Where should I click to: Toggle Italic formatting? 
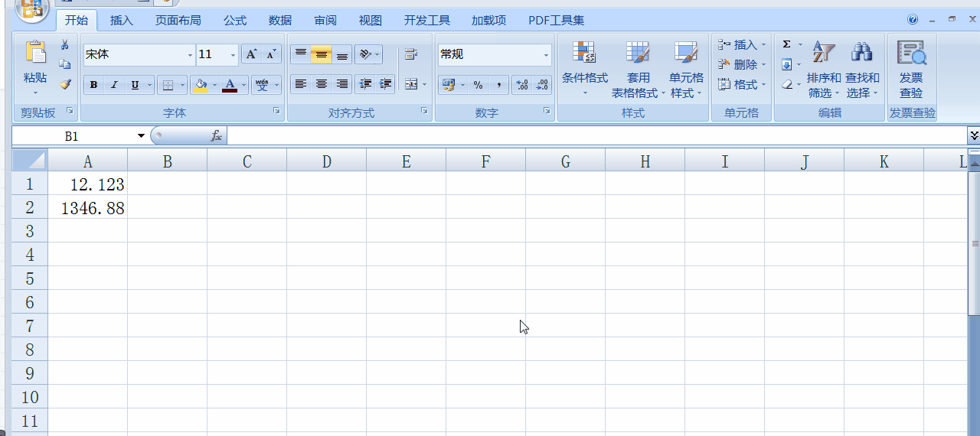114,85
